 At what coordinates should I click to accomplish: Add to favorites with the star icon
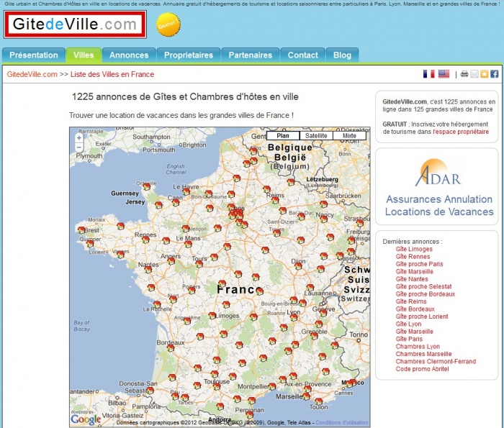484,74
